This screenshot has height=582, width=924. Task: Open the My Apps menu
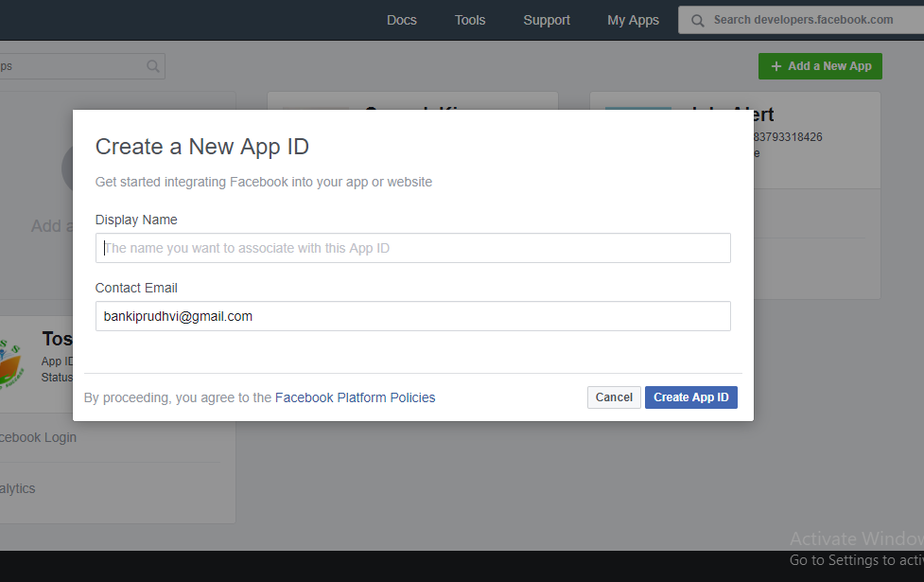(633, 20)
